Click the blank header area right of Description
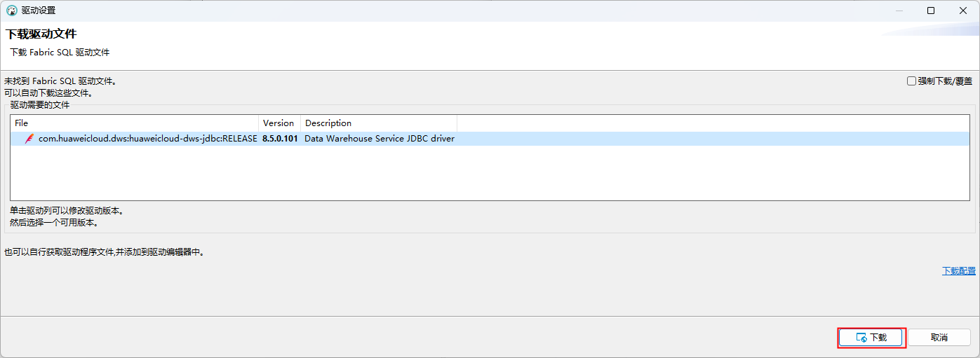Viewport: 980px width, 358px height. pyautogui.click(x=713, y=123)
